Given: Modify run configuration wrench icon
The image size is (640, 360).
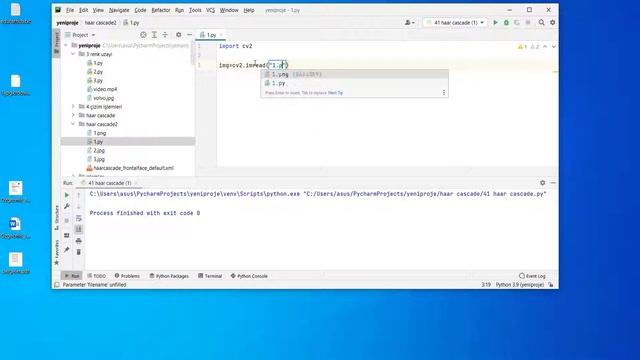Looking at the screenshot, I should 67,207.
